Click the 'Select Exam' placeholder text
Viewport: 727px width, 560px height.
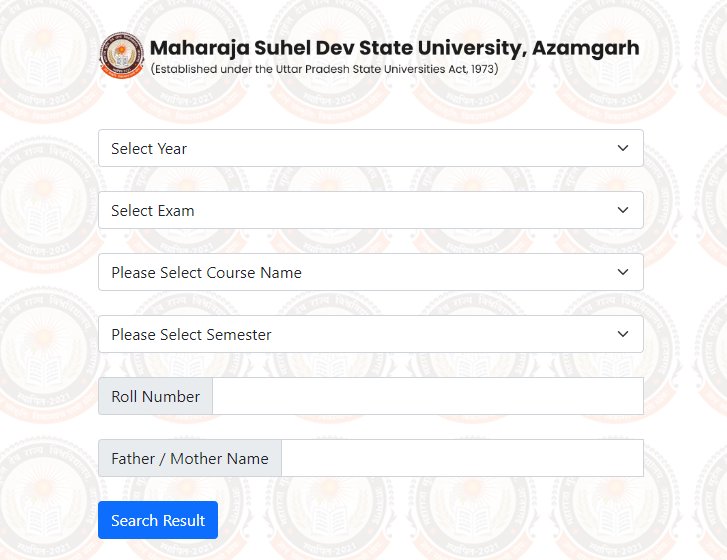(x=153, y=211)
